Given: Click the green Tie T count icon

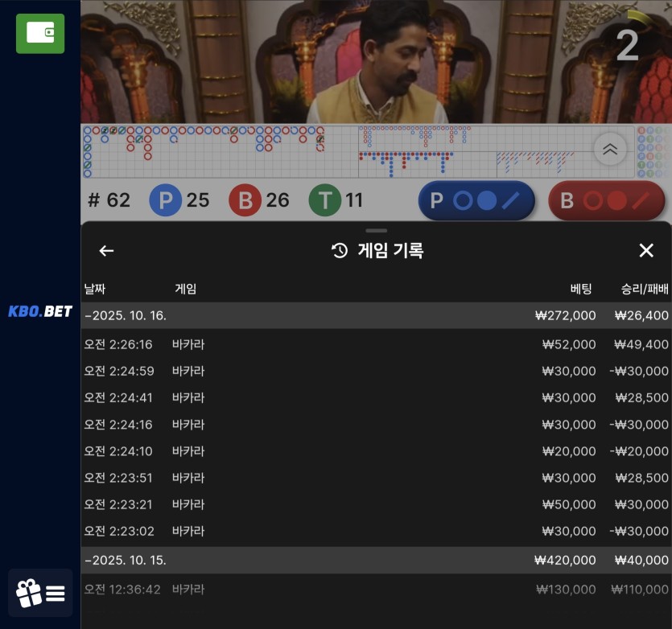Looking at the screenshot, I should (325, 200).
